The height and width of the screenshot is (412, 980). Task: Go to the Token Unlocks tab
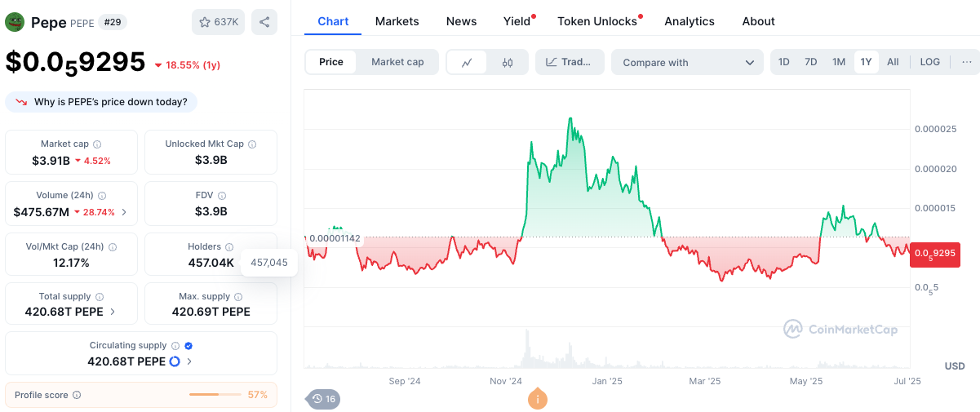597,21
